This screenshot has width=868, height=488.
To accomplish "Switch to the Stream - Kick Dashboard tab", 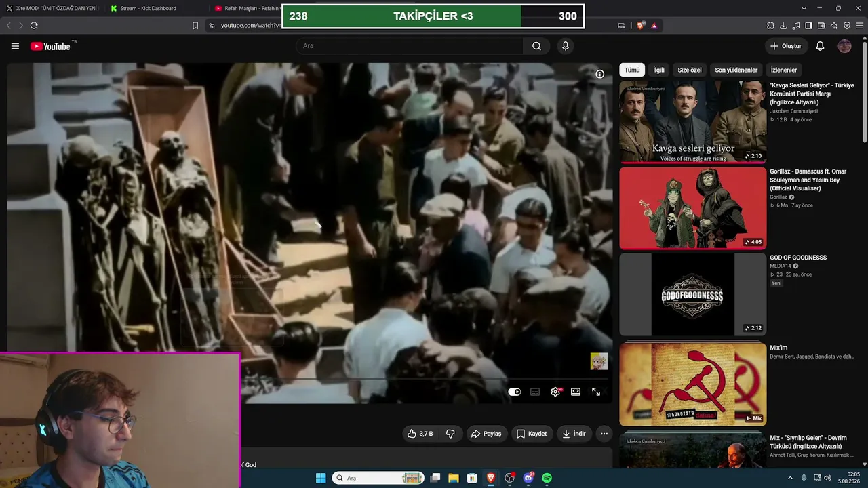I will [x=154, y=8].
